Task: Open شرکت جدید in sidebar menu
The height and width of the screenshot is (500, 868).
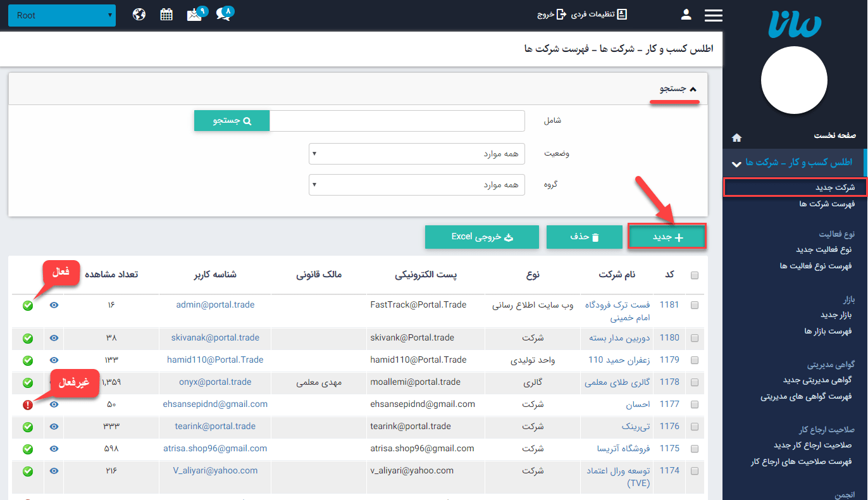Action: (834, 187)
